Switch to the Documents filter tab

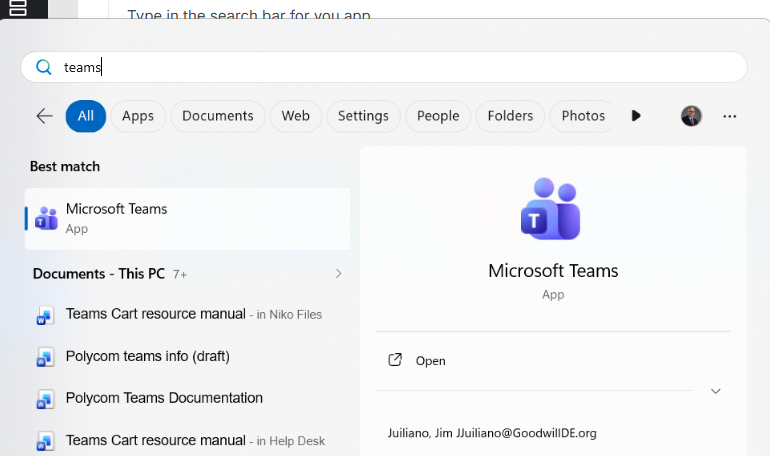tap(217, 116)
